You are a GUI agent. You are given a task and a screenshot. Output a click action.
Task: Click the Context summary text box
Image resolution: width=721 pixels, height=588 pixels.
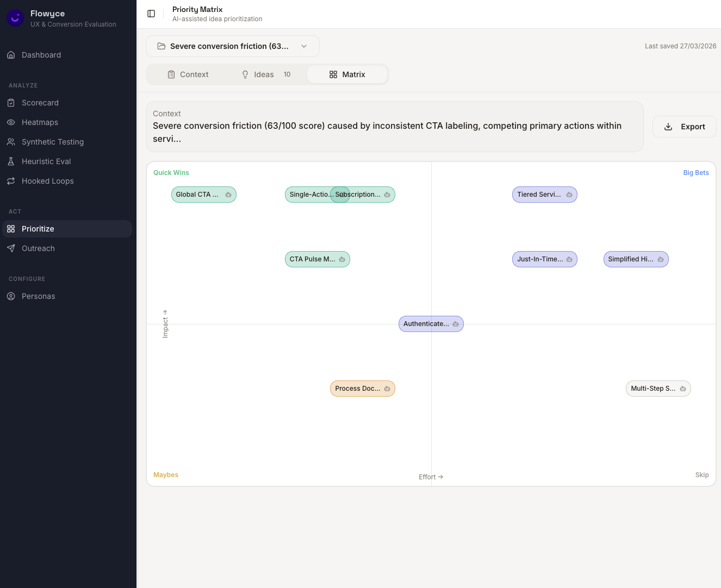click(x=395, y=127)
